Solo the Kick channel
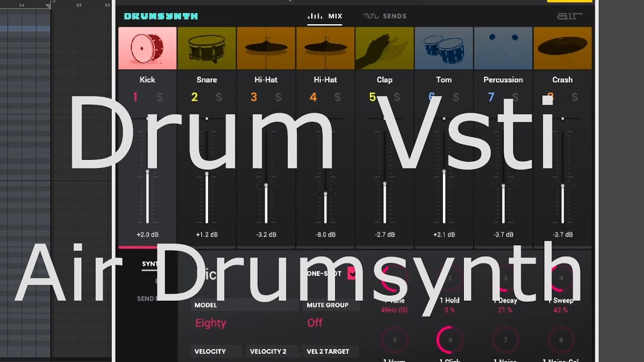 coord(159,97)
